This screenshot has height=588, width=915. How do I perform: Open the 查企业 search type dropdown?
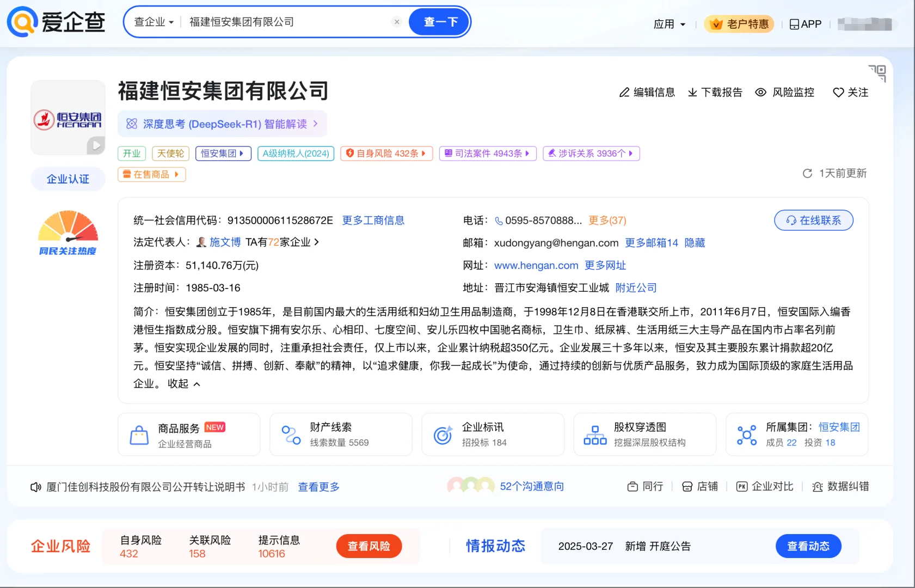coord(154,22)
